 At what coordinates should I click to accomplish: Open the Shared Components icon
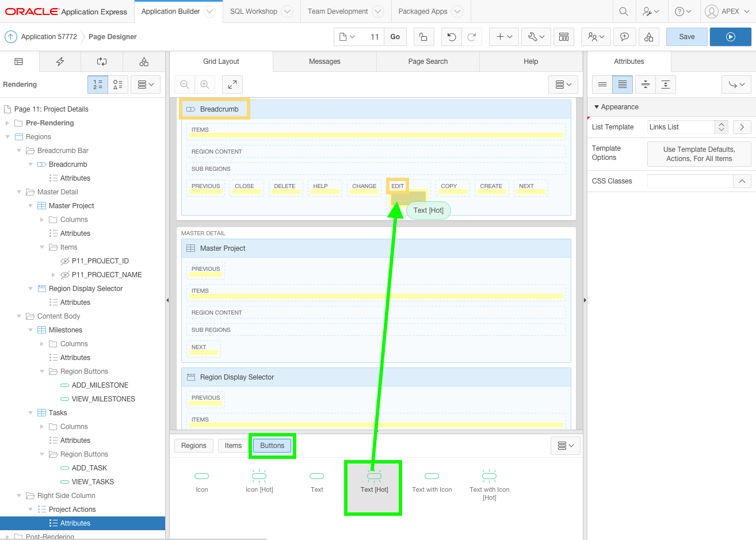point(648,37)
